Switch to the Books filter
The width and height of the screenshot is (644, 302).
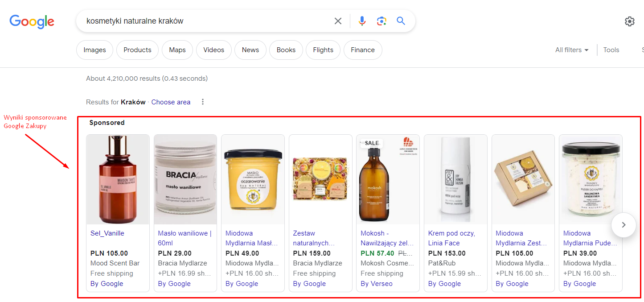(286, 50)
